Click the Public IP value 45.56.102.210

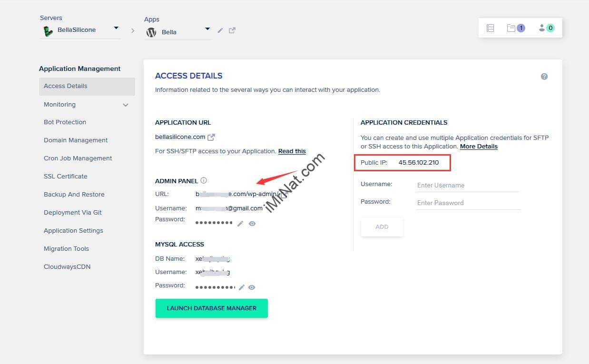(x=419, y=163)
